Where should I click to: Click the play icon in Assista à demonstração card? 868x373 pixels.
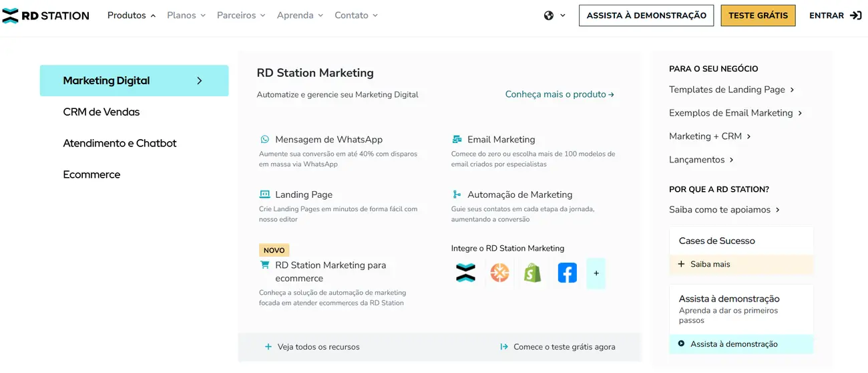(x=681, y=344)
